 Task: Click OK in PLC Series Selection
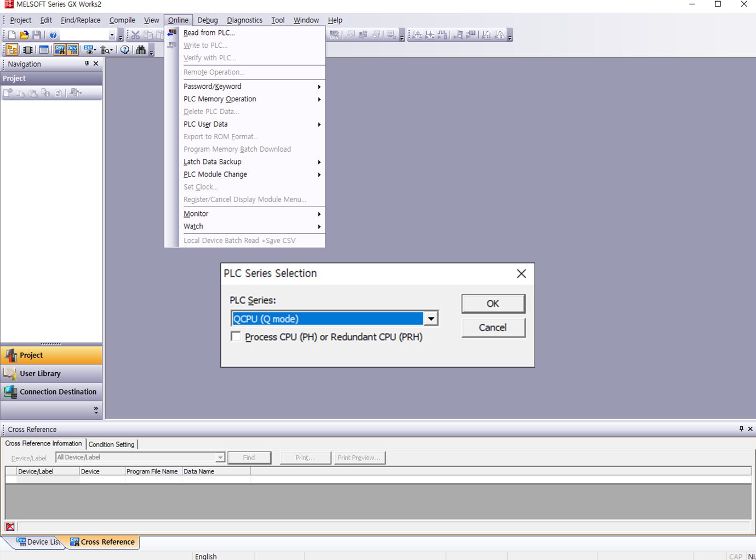coord(493,304)
